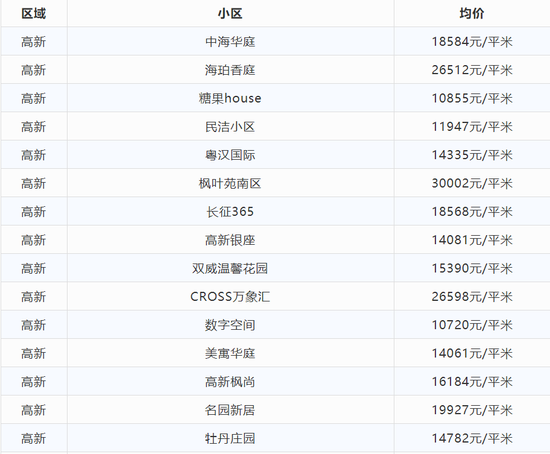Click the 区域 column header
This screenshot has height=454, width=550.
pos(34,14)
